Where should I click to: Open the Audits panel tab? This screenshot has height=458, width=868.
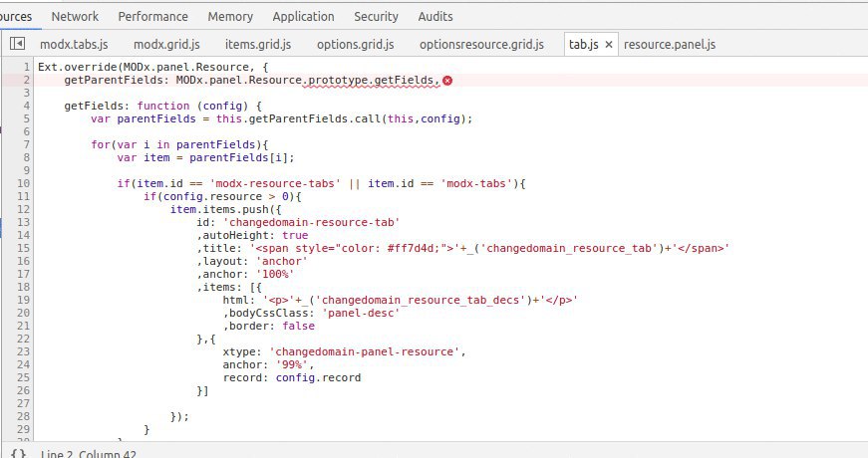(x=435, y=17)
